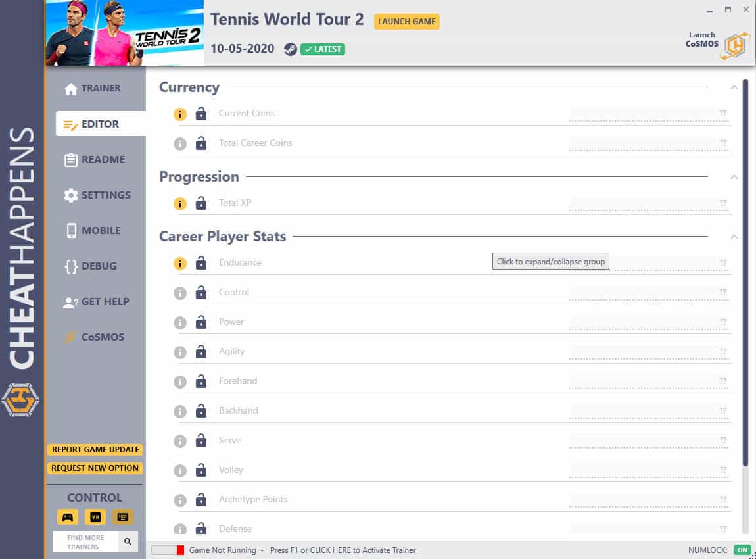Screen dimensions: 756x559
Task: Click Request New Option button
Action: [95, 468]
